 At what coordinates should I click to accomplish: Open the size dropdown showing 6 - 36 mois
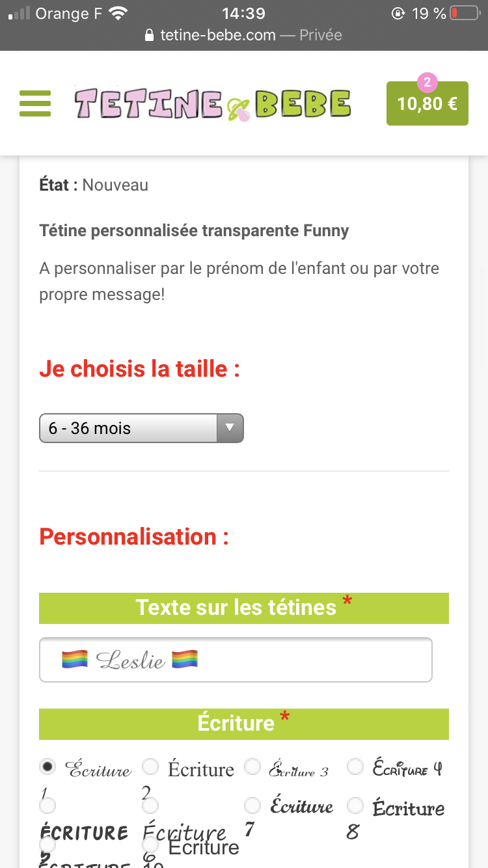tap(130, 428)
